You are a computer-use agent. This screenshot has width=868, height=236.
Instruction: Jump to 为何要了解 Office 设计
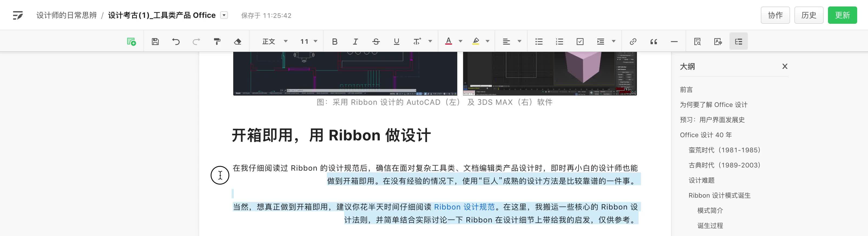[714, 104]
